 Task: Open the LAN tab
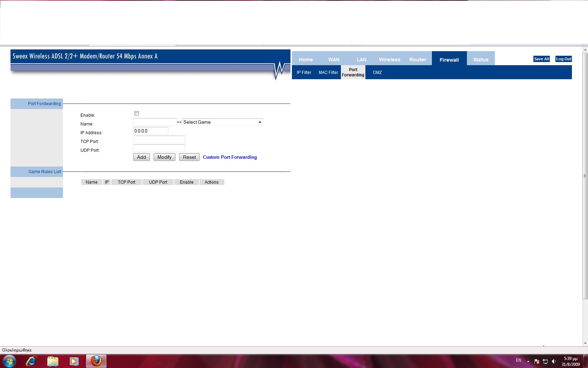[x=362, y=60]
